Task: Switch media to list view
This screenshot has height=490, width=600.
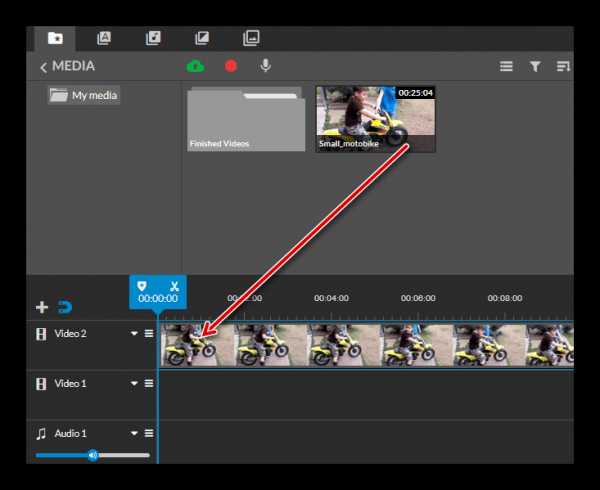Action: [506, 67]
